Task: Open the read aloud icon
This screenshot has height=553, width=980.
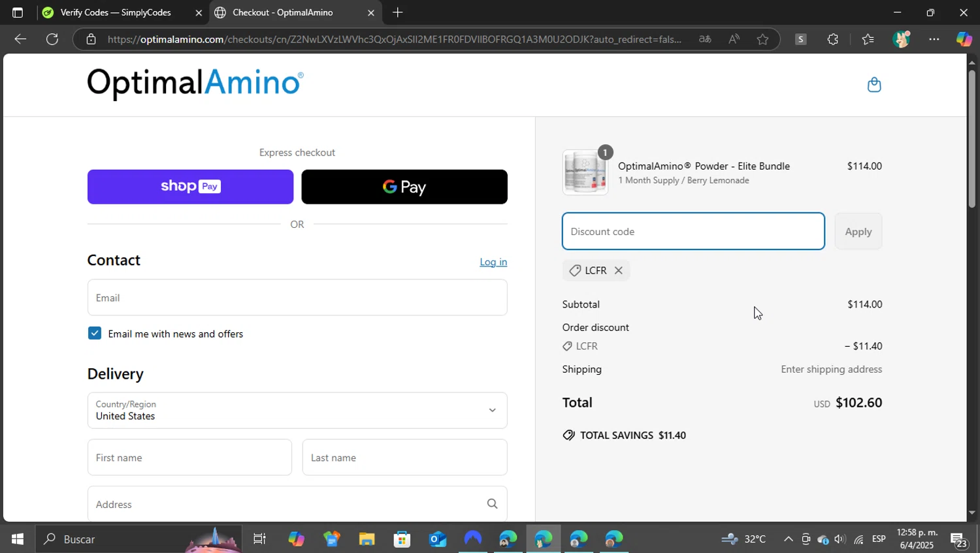Action: pos(734,39)
